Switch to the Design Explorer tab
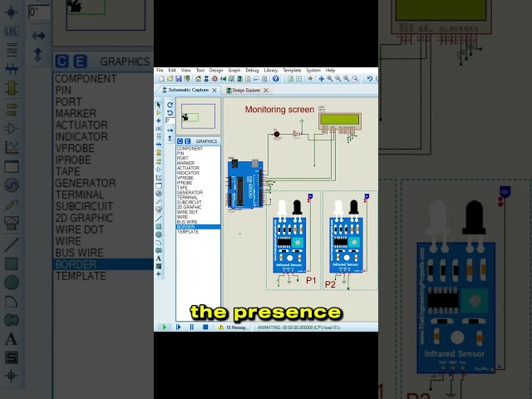Image resolution: width=532 pixels, height=399 pixels. click(246, 91)
